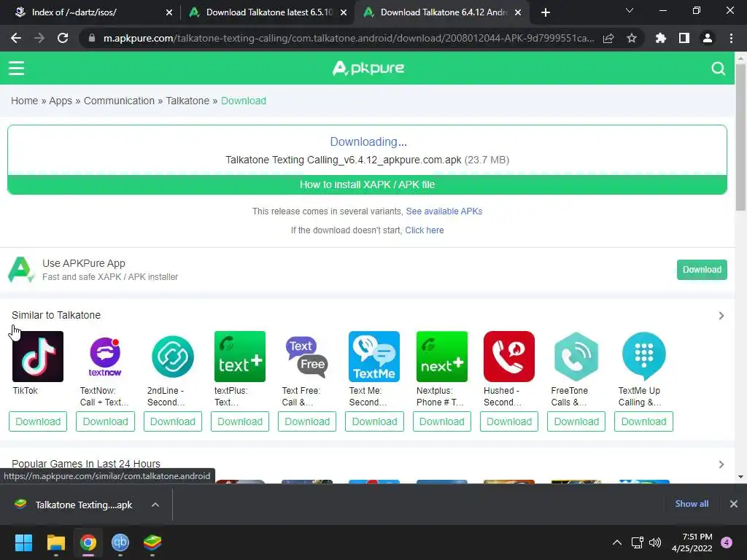Select the Download Talkatone 6.4.12 tab
Screen dimensions: 747x560
tap(443, 12)
